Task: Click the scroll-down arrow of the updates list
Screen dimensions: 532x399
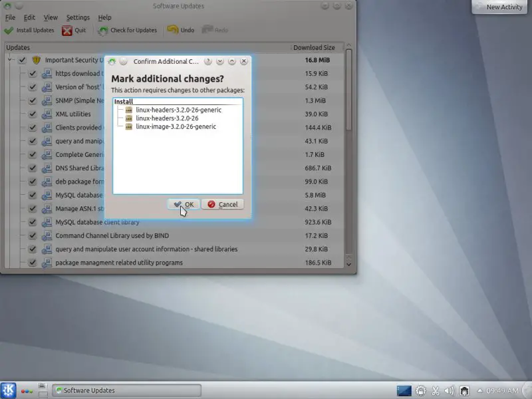Action: click(x=348, y=264)
